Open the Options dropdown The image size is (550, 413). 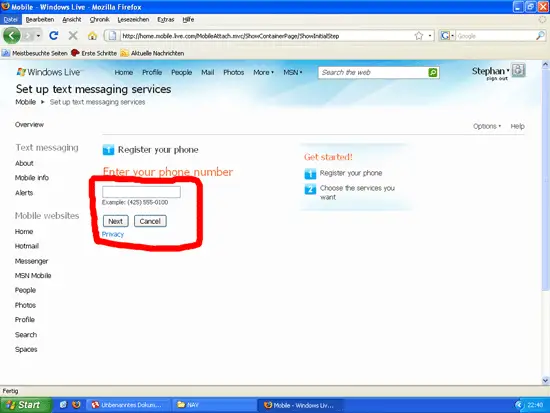(x=487, y=126)
